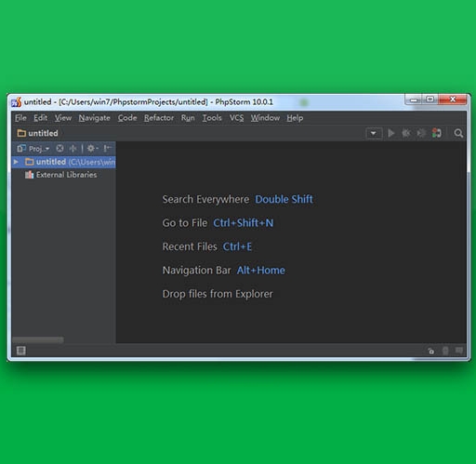Click the Scroll from Source target icon
The width and height of the screenshot is (476, 464).
pyautogui.click(x=59, y=149)
